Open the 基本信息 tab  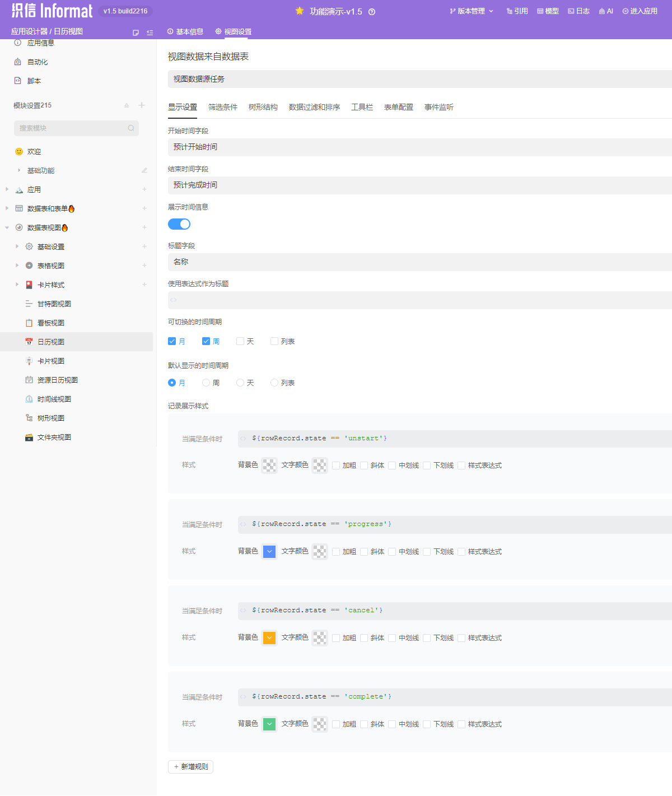[x=185, y=32]
